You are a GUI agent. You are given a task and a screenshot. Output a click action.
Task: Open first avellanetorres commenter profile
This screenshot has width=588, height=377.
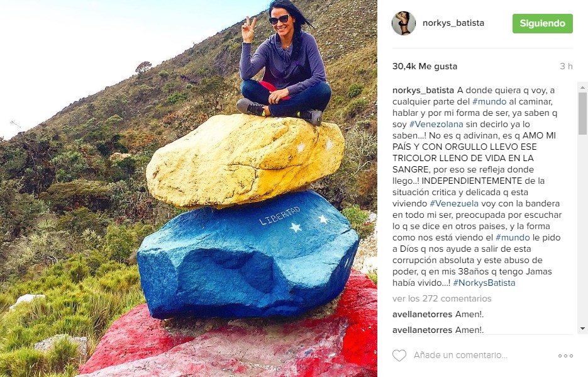[422, 314]
